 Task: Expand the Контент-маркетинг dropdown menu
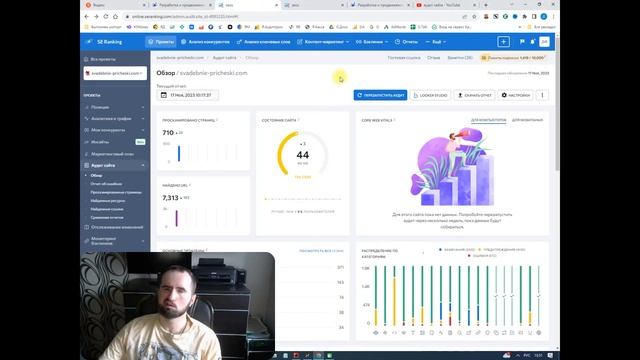coord(323,42)
